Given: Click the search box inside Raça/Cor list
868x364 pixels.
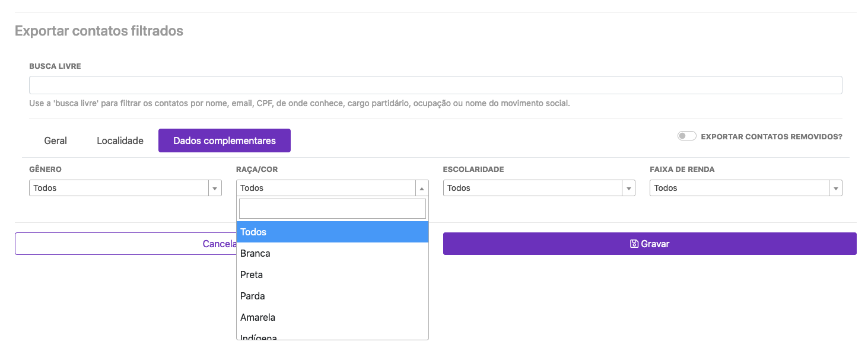Looking at the screenshot, I should [332, 209].
